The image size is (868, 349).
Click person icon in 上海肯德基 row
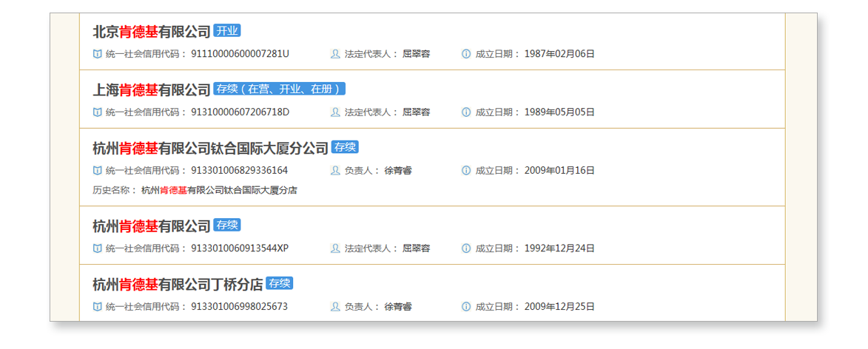[x=335, y=112]
